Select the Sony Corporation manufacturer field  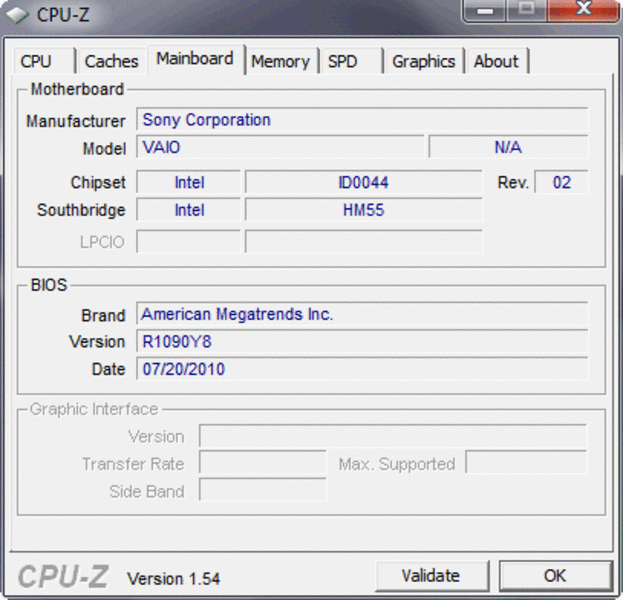(362, 119)
